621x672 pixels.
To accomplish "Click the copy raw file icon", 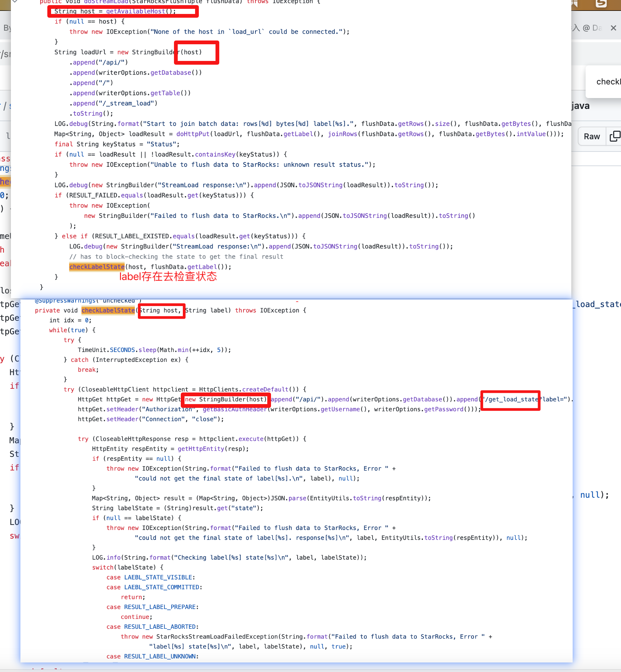I will point(615,136).
